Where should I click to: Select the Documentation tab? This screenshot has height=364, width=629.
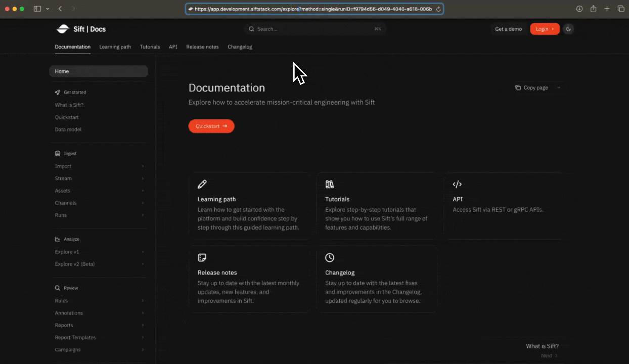[73, 47]
